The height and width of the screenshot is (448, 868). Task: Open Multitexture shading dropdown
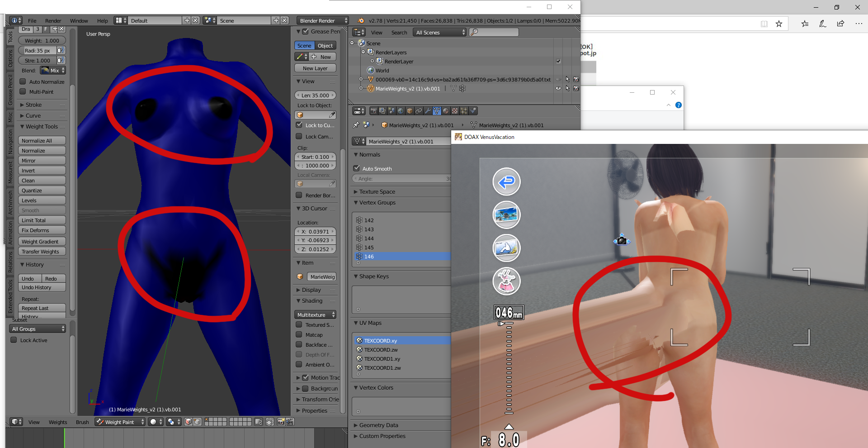[x=316, y=315]
